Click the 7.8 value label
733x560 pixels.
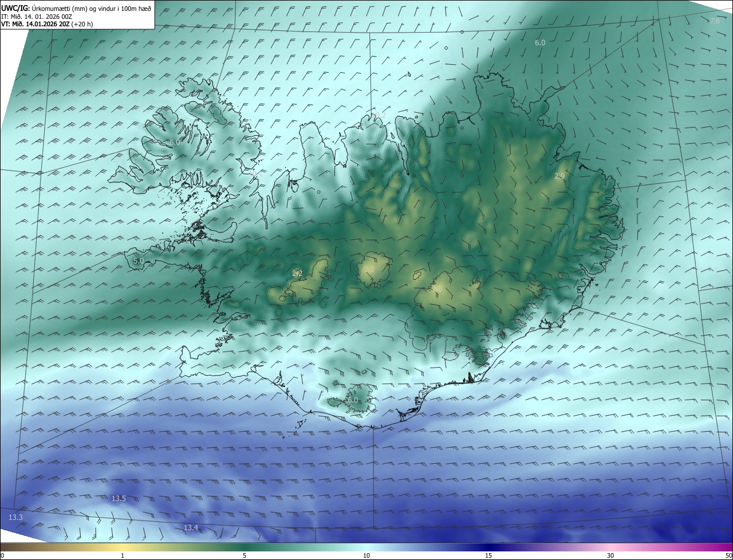tap(715, 21)
